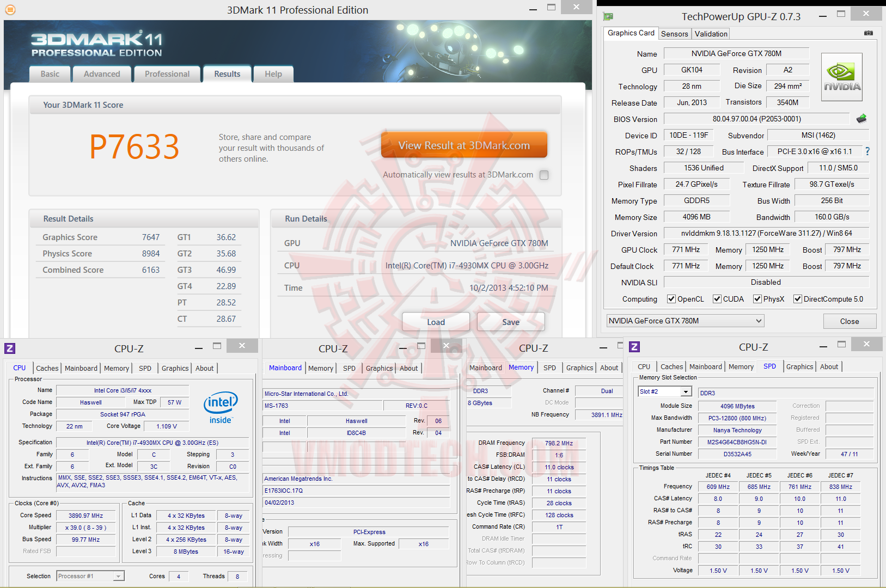Click the GPU-Z Name field NVIDIA GeForce GTX 780M

[736, 53]
